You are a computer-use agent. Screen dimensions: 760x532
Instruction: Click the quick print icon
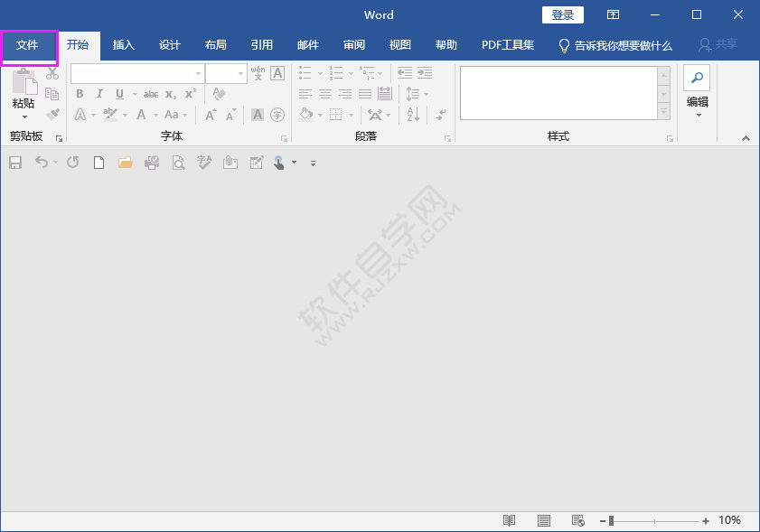152,163
